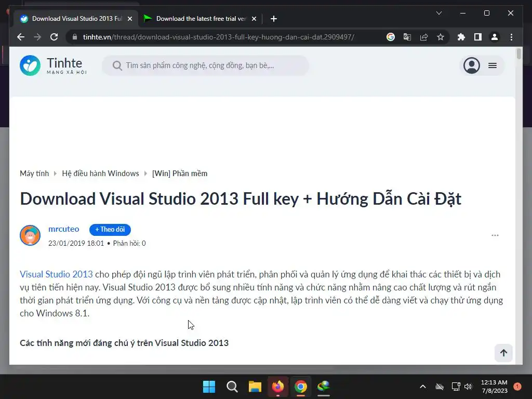Open the notification badge

click(x=517, y=386)
